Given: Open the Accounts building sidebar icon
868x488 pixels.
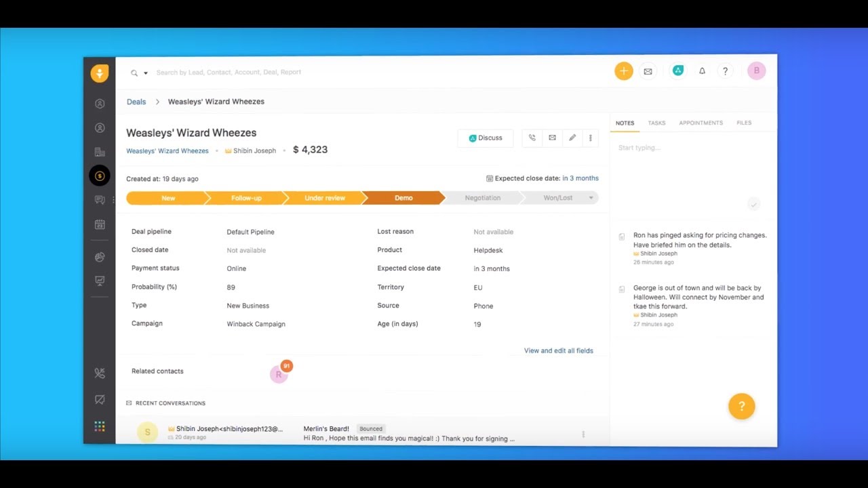Looking at the screenshot, I should pyautogui.click(x=100, y=152).
